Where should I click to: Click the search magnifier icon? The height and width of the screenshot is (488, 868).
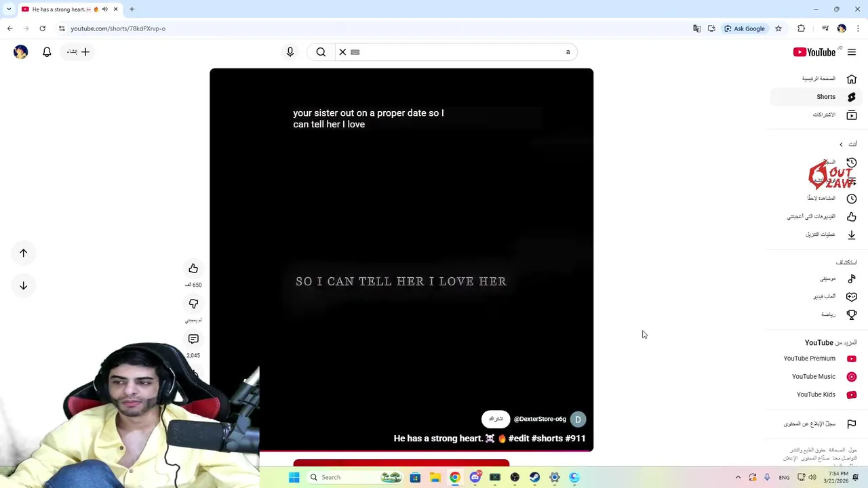[321, 52]
